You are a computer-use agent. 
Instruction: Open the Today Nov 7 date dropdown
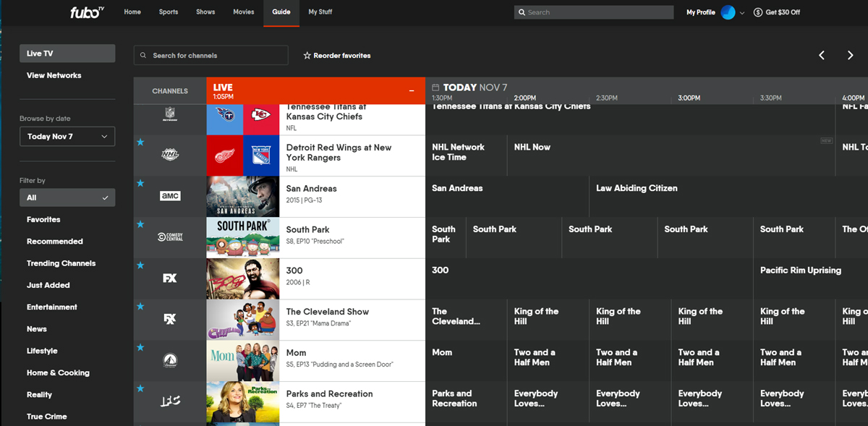pos(67,136)
